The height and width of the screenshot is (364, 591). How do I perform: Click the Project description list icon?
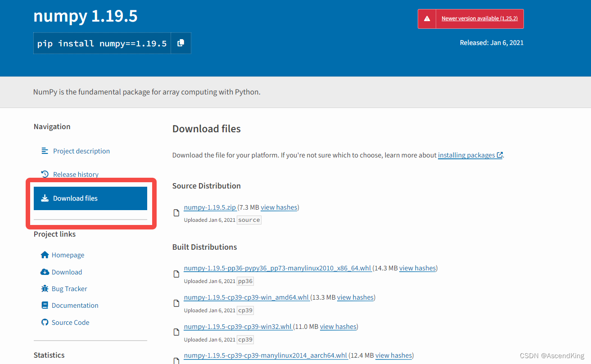point(45,151)
